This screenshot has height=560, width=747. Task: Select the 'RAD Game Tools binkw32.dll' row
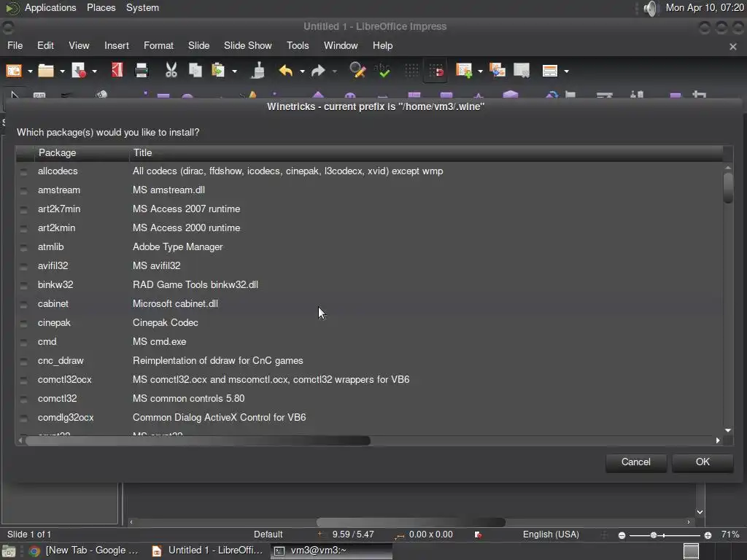pyautogui.click(x=369, y=285)
